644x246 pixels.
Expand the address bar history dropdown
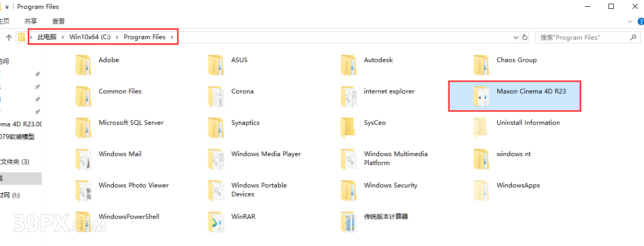tap(516, 38)
